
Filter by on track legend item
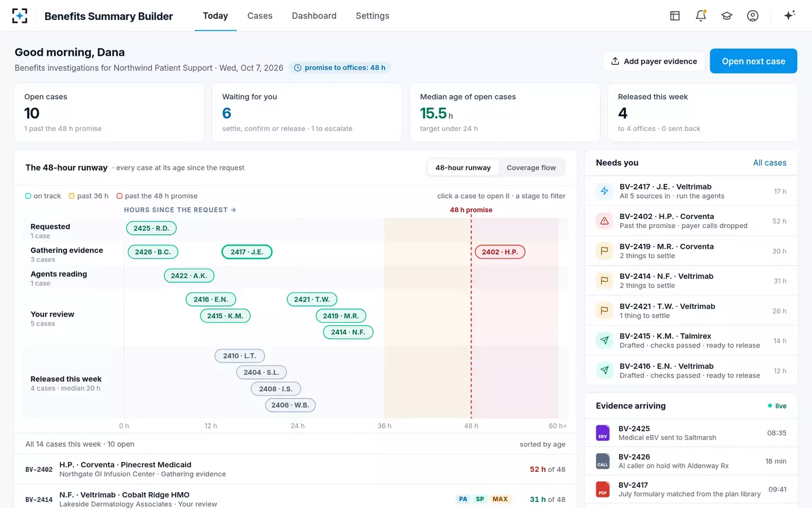pos(43,196)
